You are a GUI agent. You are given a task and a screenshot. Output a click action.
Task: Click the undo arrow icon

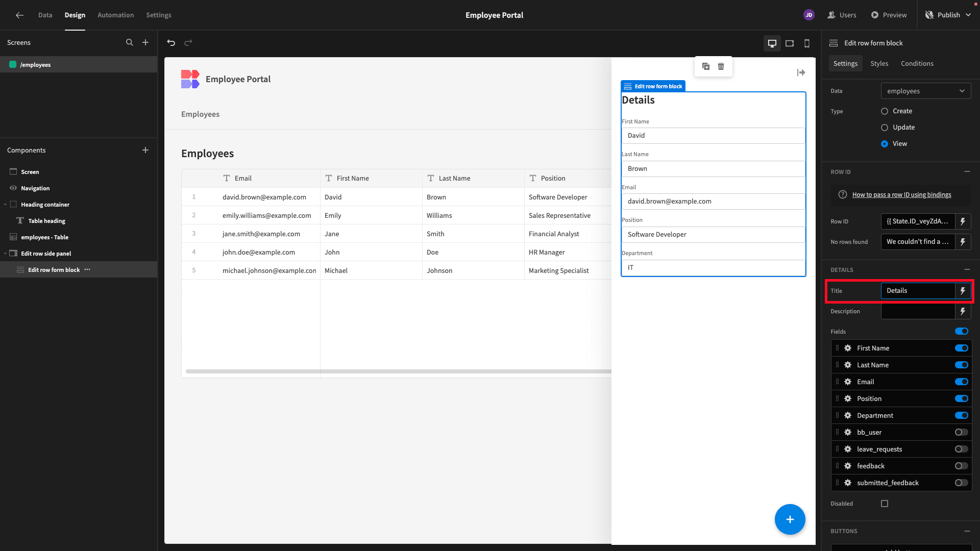click(x=171, y=43)
